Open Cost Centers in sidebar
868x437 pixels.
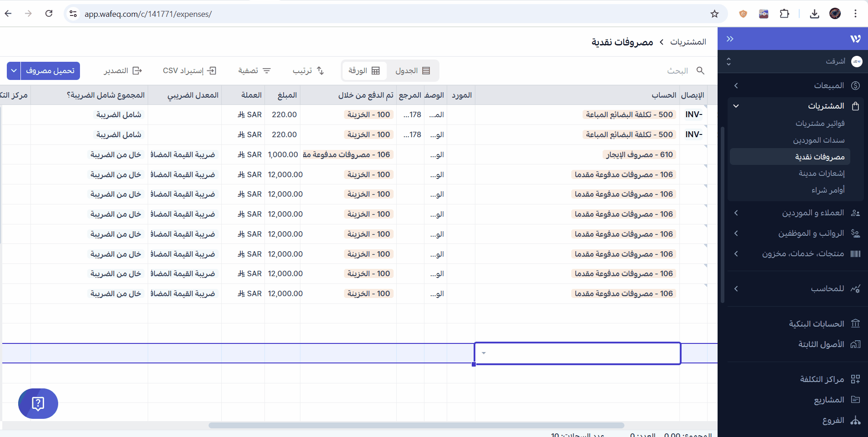point(822,379)
